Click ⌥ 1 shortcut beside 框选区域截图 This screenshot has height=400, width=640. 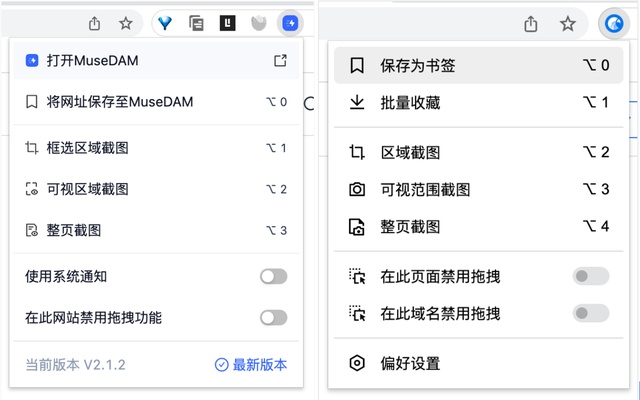click(276, 148)
